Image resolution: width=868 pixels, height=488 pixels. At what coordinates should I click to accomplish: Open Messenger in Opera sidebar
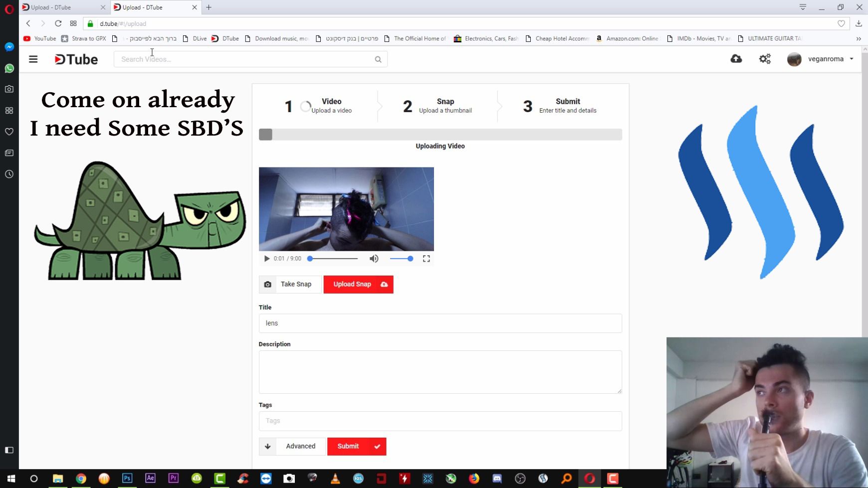click(9, 47)
